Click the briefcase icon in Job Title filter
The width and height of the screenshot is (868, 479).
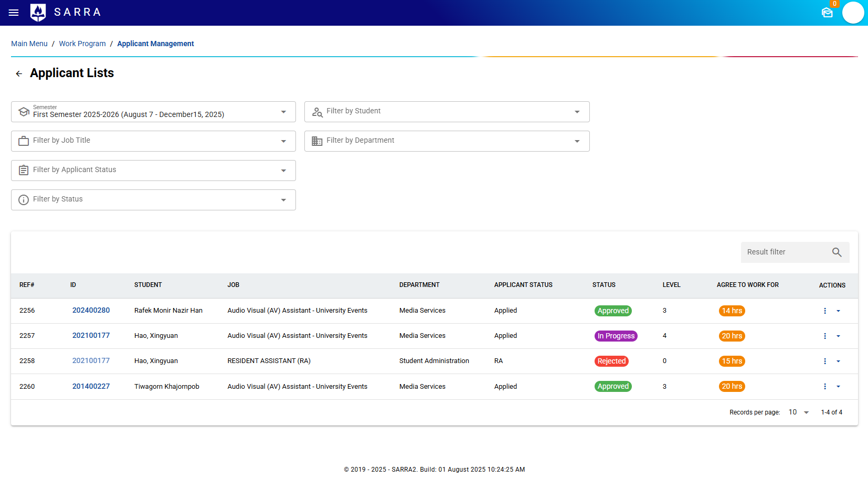point(24,141)
